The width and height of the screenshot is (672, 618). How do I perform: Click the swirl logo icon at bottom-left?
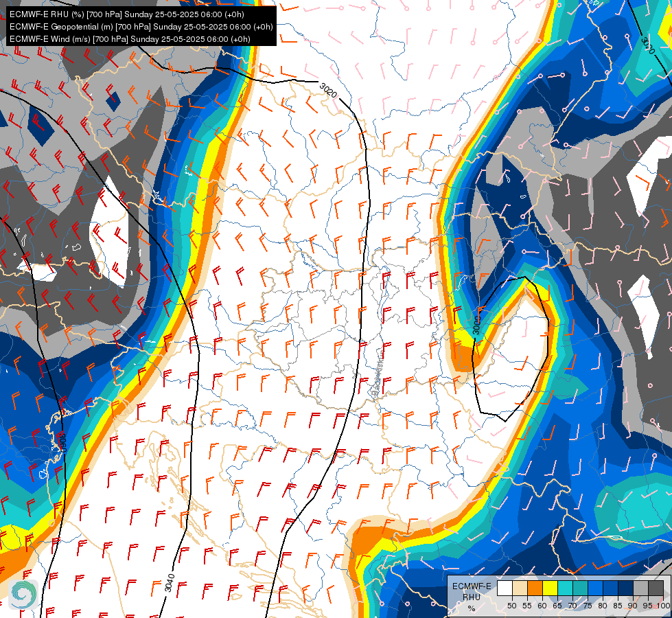point(23,594)
